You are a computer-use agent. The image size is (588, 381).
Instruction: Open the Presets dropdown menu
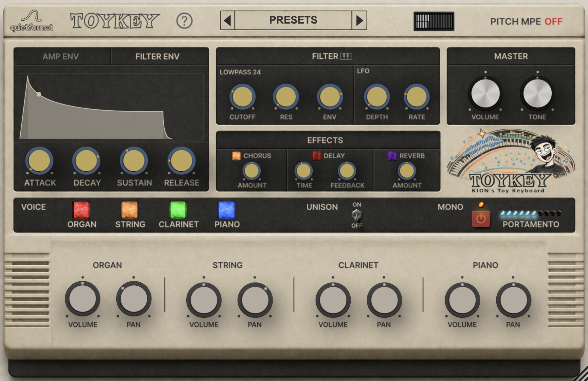[x=293, y=20]
